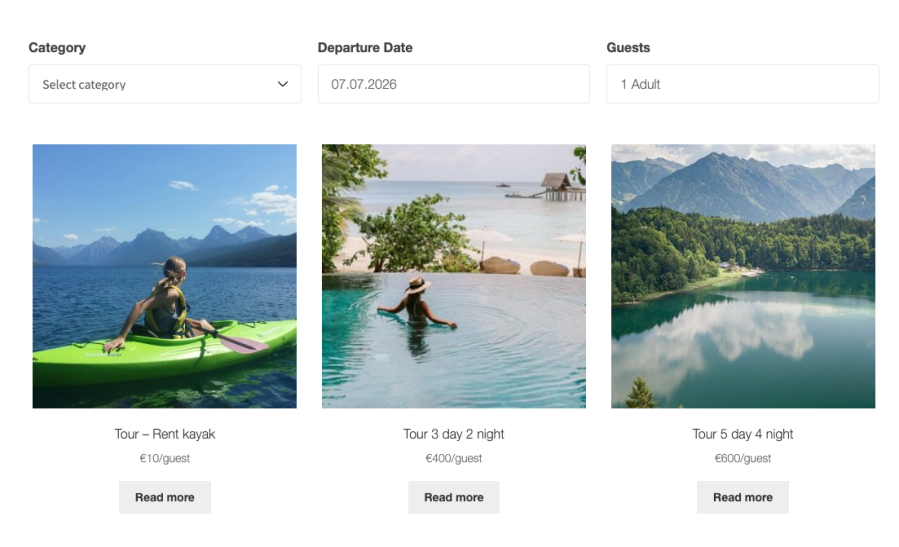Screen dimensions: 899x547
Task: Open the infinity pool tour image
Action: point(454,276)
